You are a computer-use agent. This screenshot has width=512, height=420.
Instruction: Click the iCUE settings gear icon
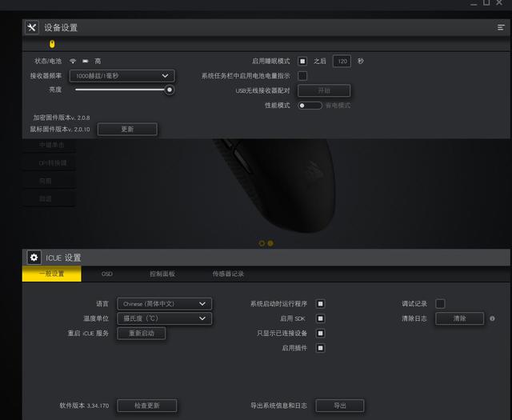coord(34,258)
